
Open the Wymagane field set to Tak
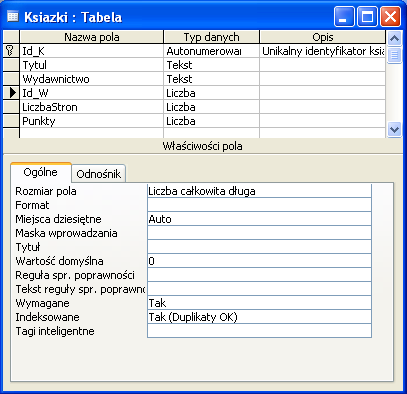point(259,303)
